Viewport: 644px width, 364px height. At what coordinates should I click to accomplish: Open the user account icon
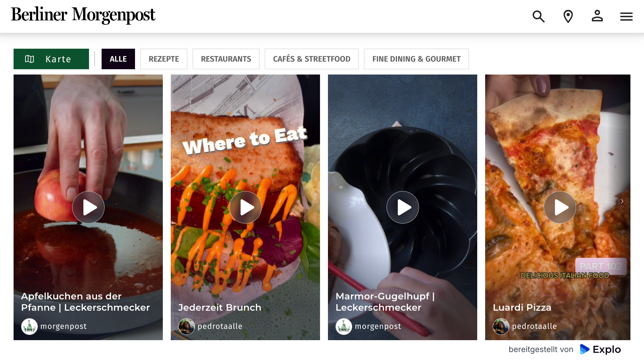(597, 16)
